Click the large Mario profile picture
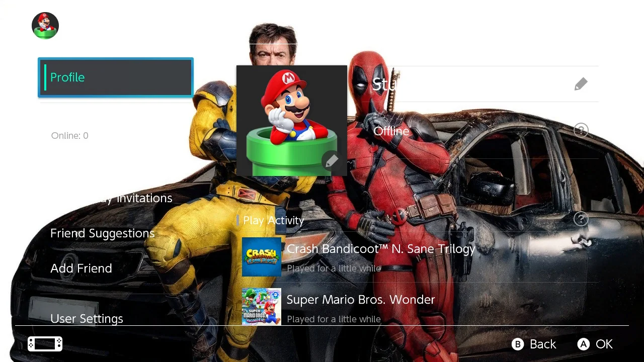 click(x=292, y=121)
